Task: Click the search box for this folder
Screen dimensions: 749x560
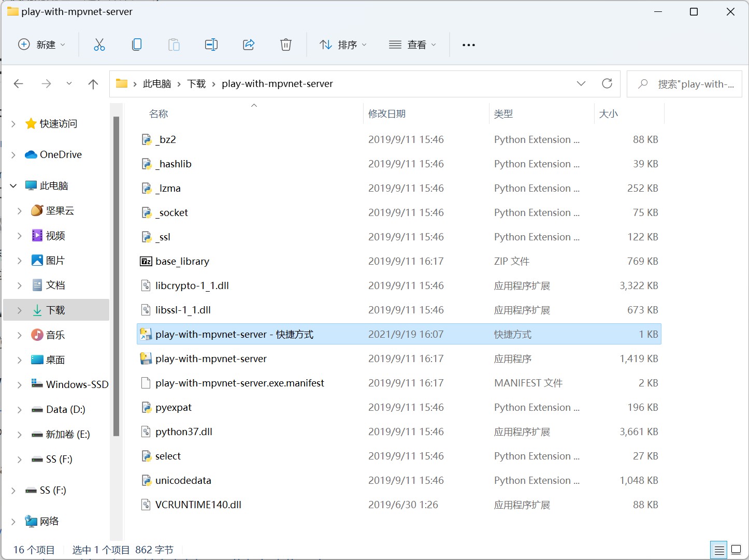Action: pos(684,84)
